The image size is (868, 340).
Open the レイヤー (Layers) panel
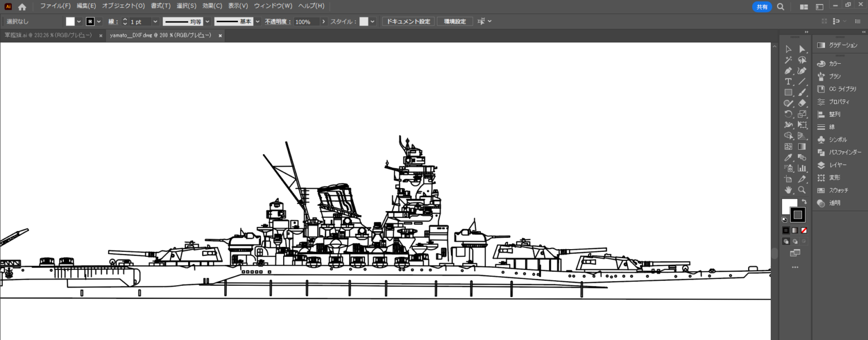pyautogui.click(x=837, y=165)
